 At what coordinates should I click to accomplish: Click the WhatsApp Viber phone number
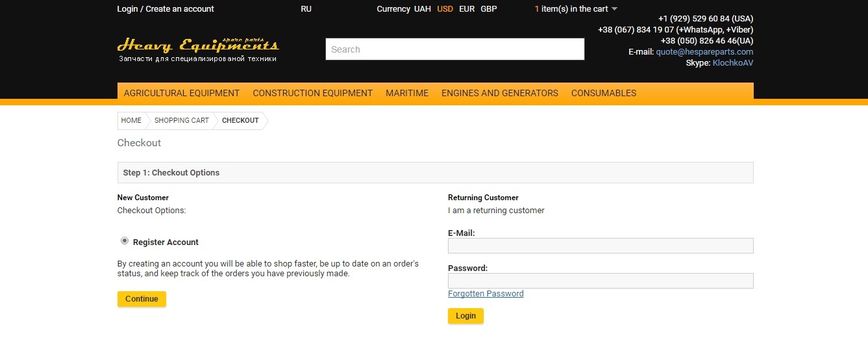676,30
